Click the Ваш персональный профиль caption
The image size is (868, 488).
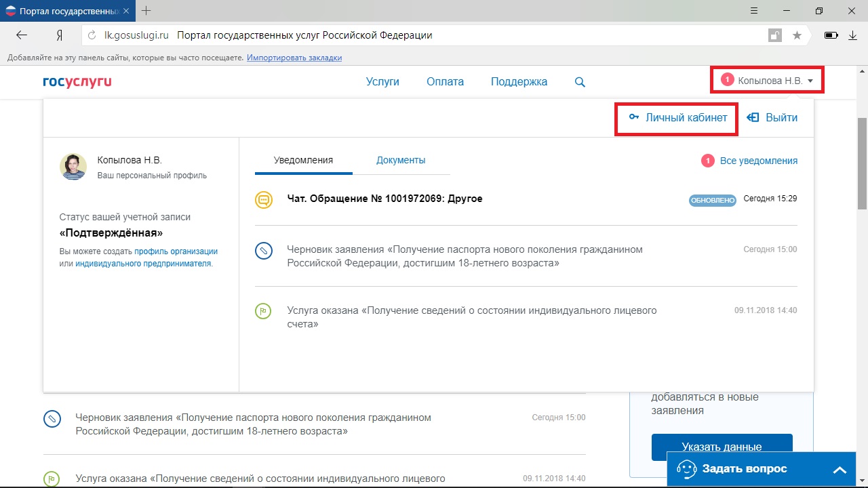[x=152, y=176]
